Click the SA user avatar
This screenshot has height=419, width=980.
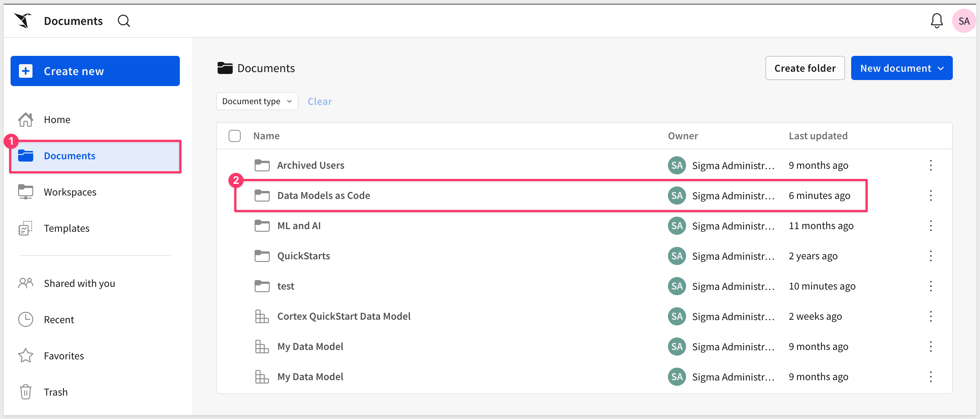(963, 21)
